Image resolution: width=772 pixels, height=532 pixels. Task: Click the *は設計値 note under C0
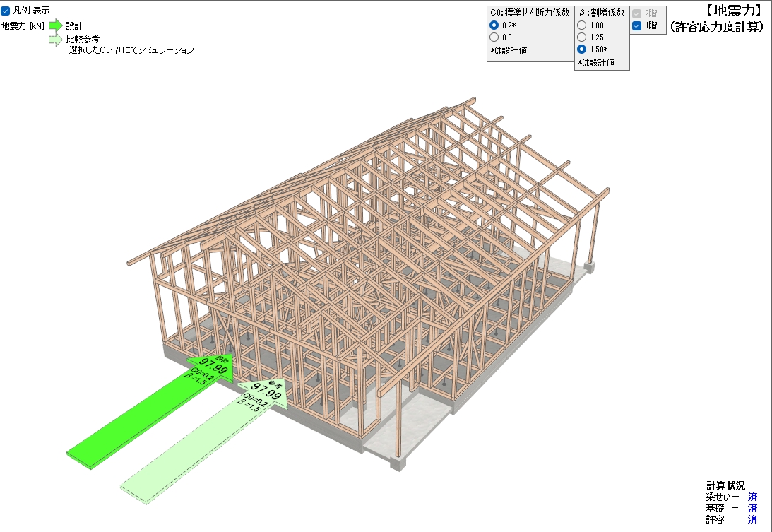click(509, 50)
